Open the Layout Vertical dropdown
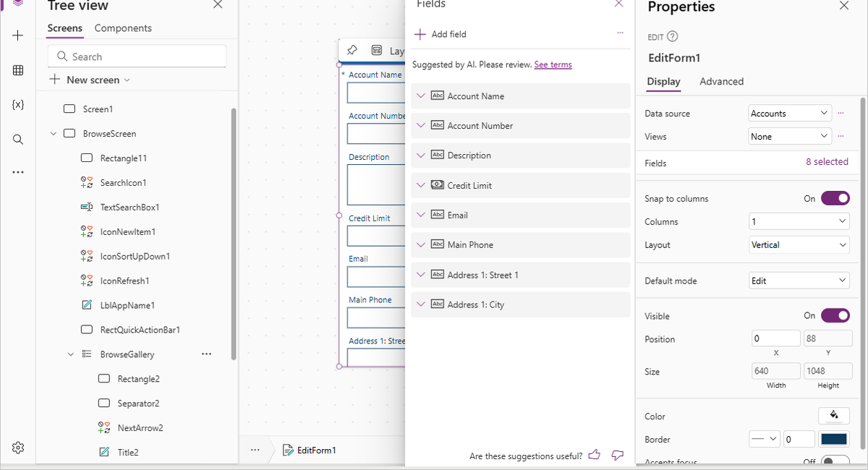This screenshot has height=470, width=868. tap(799, 244)
